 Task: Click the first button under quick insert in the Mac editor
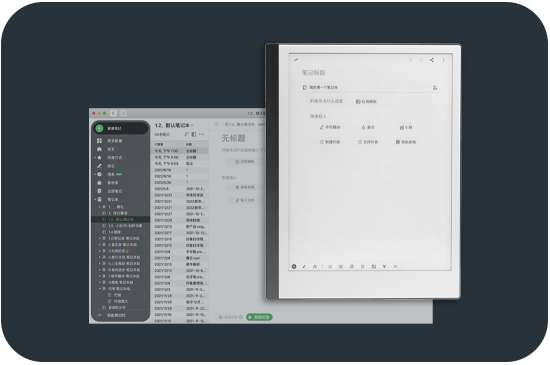[x=245, y=187]
